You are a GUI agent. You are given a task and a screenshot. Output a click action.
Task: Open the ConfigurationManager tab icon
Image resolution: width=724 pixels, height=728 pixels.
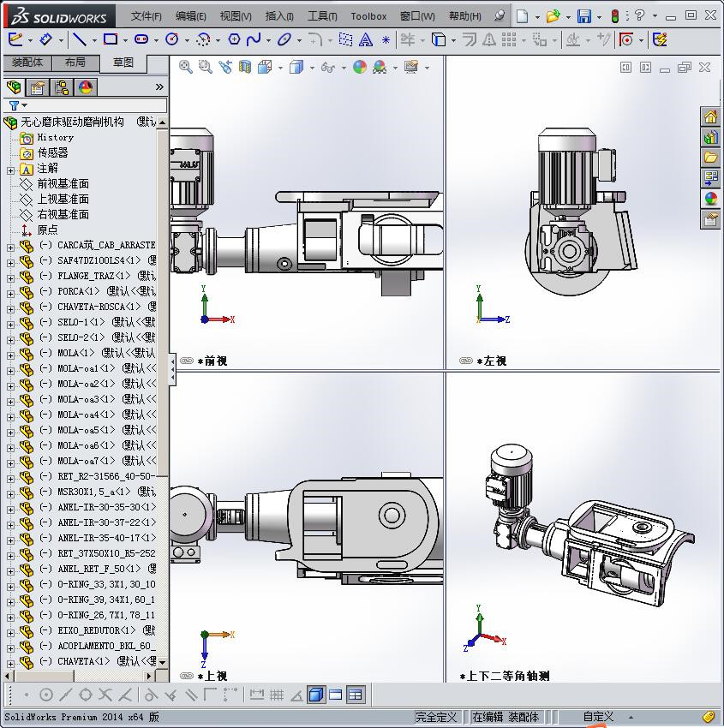tap(62, 87)
